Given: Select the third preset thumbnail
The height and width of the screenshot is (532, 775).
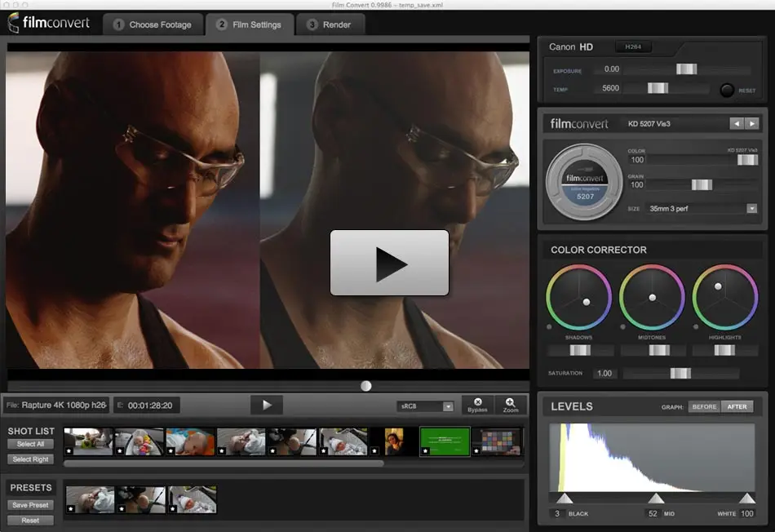Looking at the screenshot, I should click(193, 499).
